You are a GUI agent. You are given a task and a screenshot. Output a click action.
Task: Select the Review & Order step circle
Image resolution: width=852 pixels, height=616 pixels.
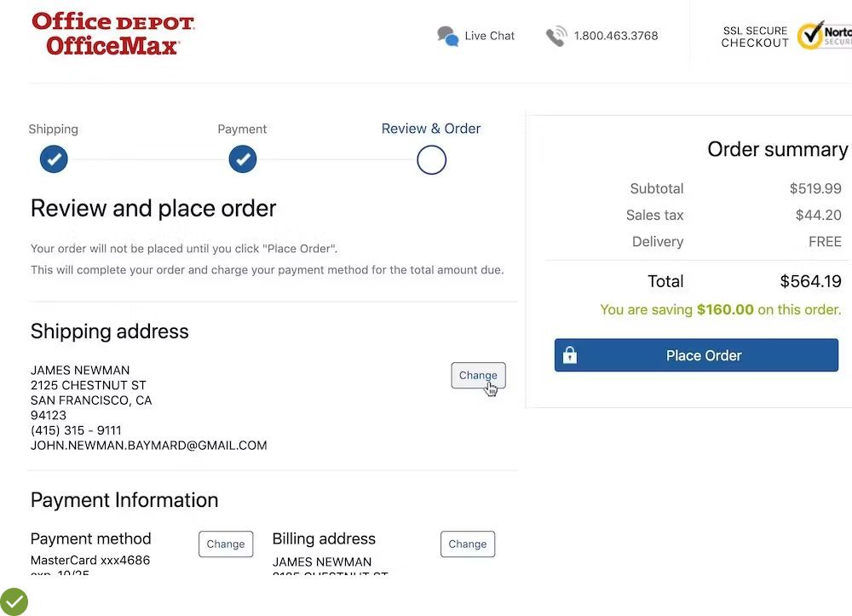pyautogui.click(x=431, y=159)
